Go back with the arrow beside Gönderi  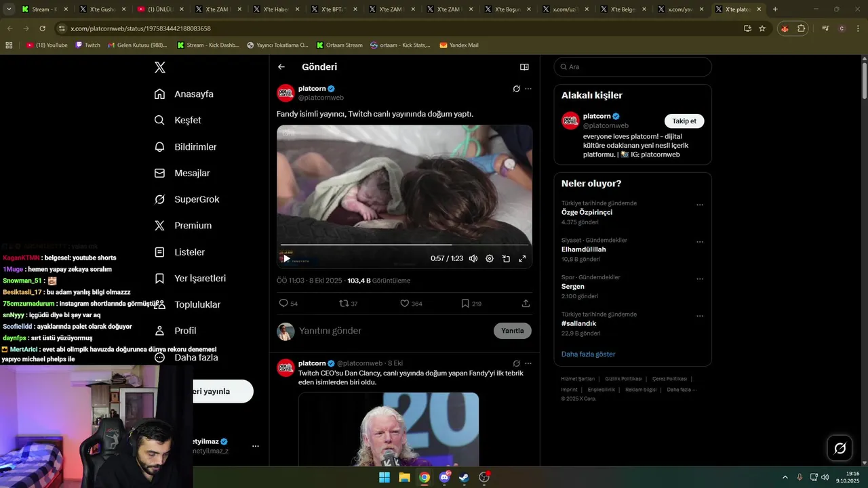coord(281,67)
